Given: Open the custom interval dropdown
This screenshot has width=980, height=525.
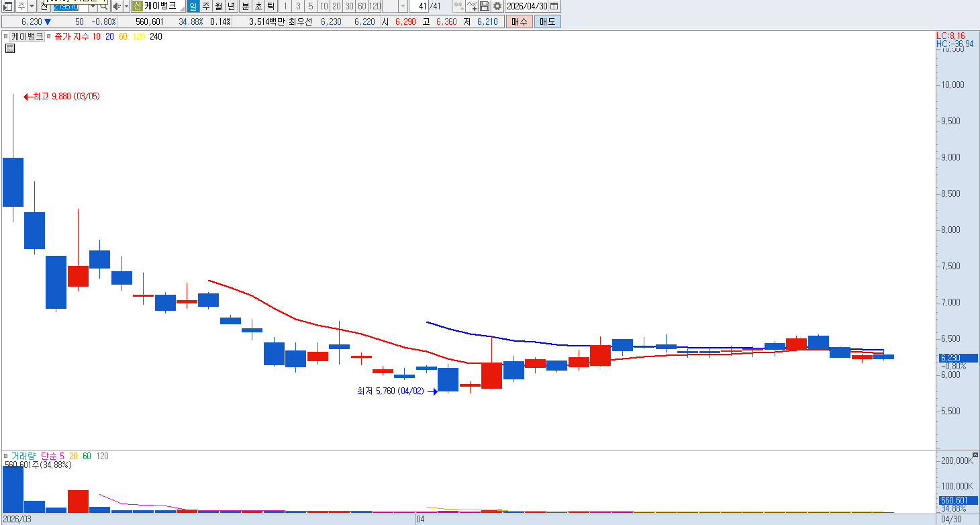Looking at the screenshot, I should (x=403, y=6).
